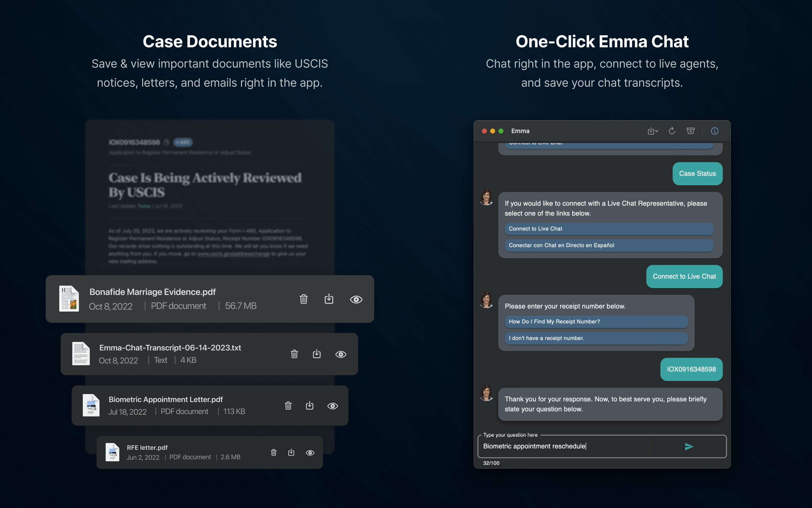Open Biometric Appointment Letter PDF thumbnail
The image size is (812, 508).
[91, 405]
